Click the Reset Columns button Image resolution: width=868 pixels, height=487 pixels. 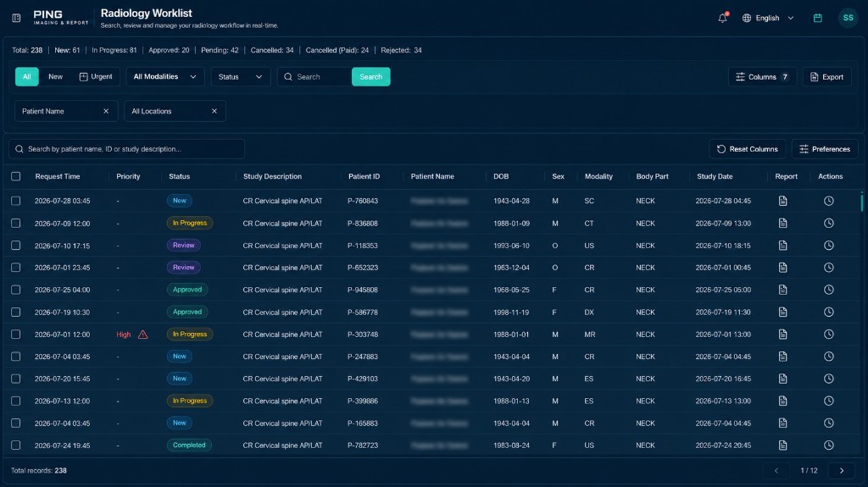pyautogui.click(x=747, y=149)
